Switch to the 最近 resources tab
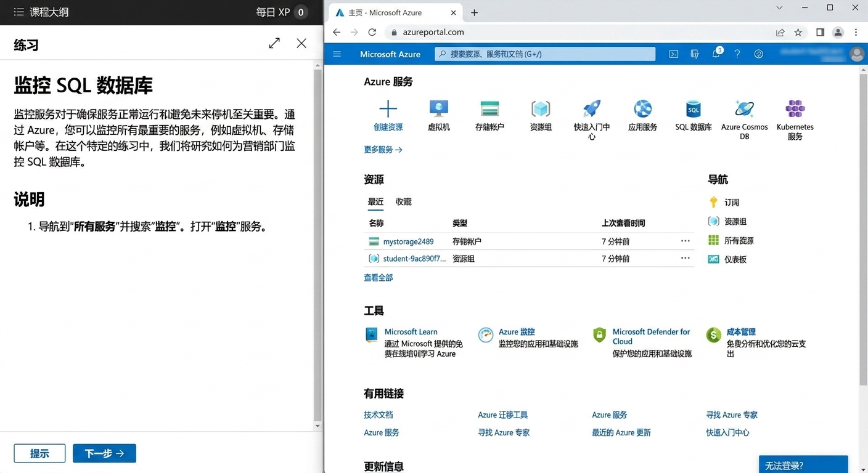This screenshot has height=473, width=868. pos(375,201)
